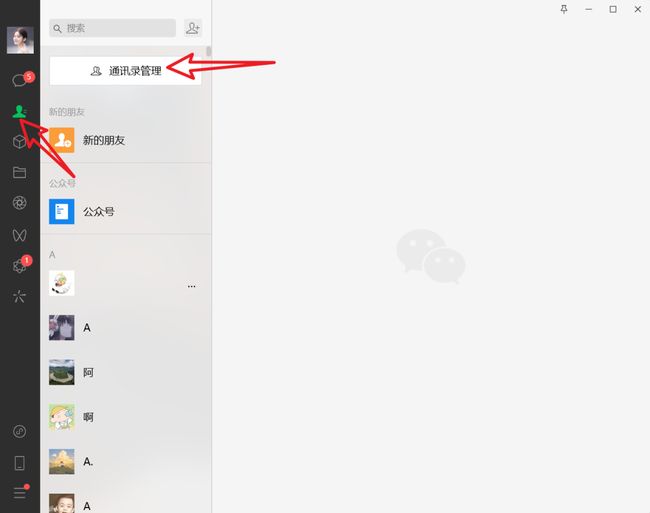Click the add contact icon beside search
The width and height of the screenshot is (650, 513).
click(x=193, y=28)
